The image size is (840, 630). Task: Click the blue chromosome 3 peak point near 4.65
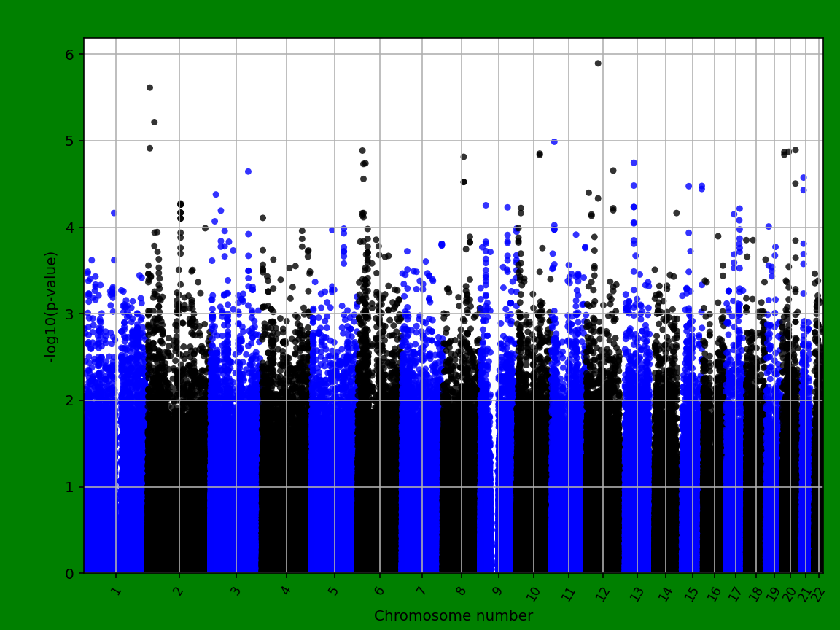click(248, 171)
